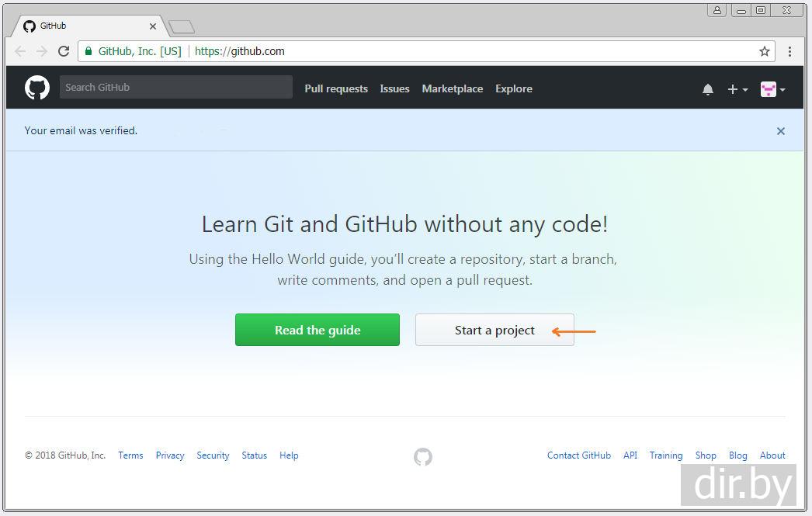Open Chrome's three-dot menu
Image resolution: width=812 pixels, height=516 pixels.
pos(789,51)
